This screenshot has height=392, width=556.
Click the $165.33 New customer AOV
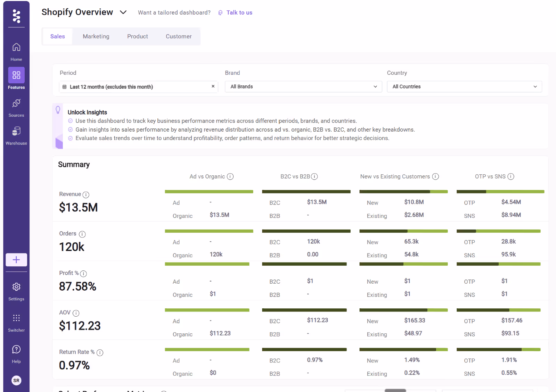(x=415, y=320)
